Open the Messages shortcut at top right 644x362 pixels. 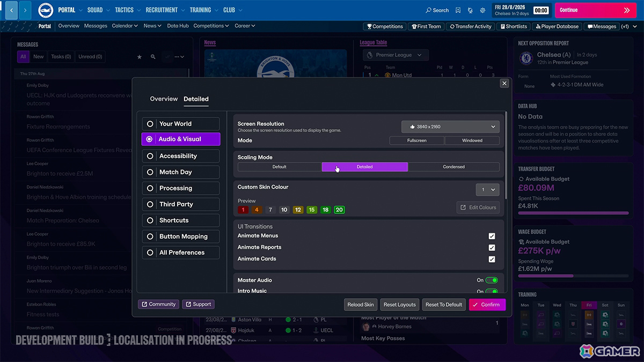coord(602,26)
